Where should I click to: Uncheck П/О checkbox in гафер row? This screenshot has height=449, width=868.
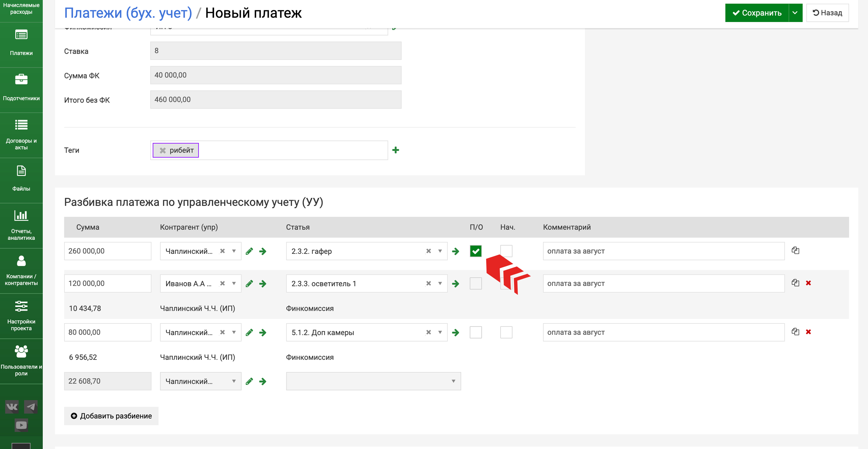coord(476,251)
